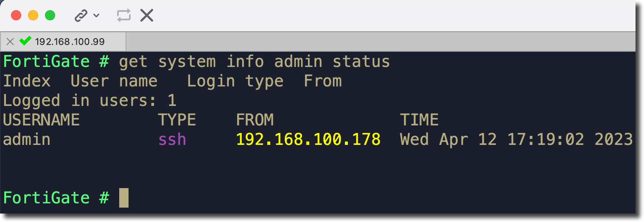
Task: Select the 192.168.100.99 tab
Action: point(70,42)
